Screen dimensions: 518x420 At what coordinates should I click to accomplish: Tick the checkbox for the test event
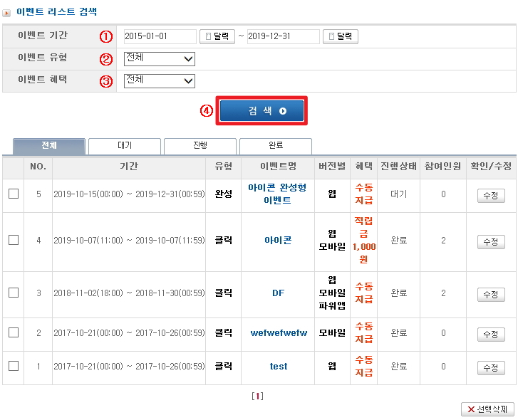[x=14, y=366]
